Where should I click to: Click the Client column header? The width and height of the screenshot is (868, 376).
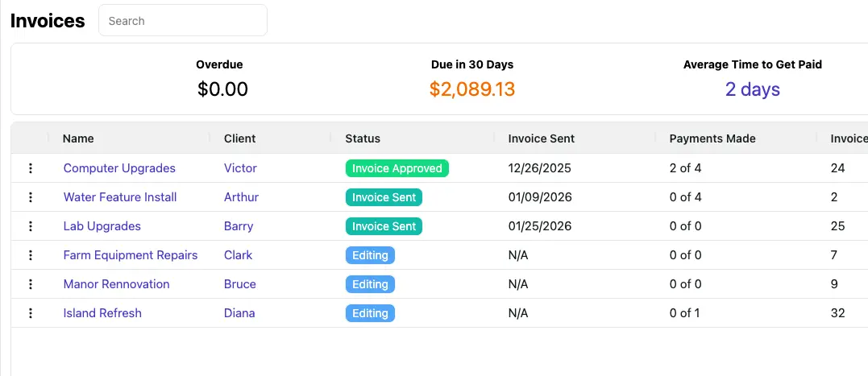pyautogui.click(x=239, y=138)
